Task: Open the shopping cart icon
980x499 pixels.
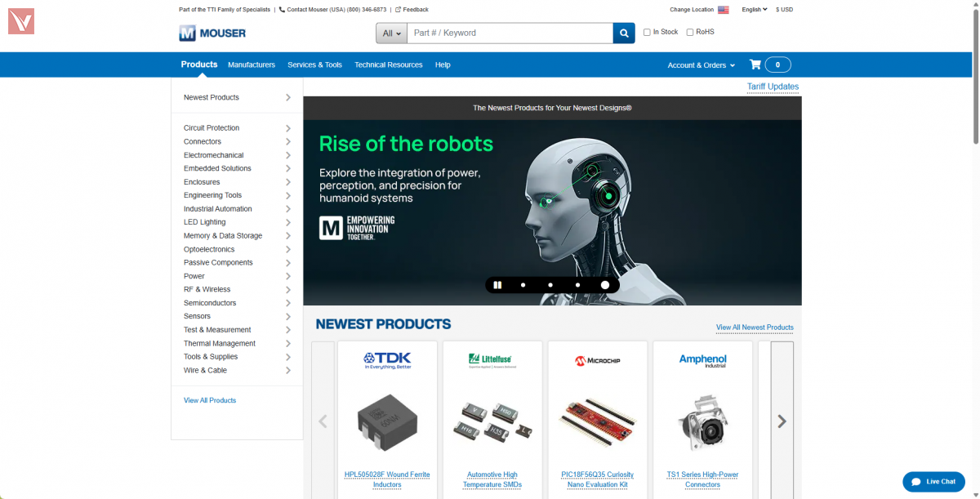Action: click(755, 65)
